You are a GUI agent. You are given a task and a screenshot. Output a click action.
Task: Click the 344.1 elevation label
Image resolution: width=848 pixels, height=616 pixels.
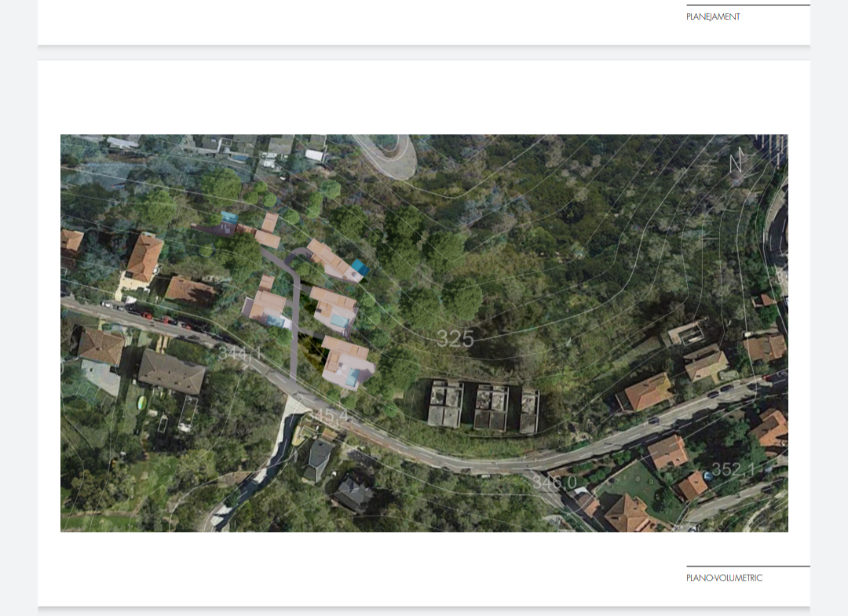click(239, 354)
